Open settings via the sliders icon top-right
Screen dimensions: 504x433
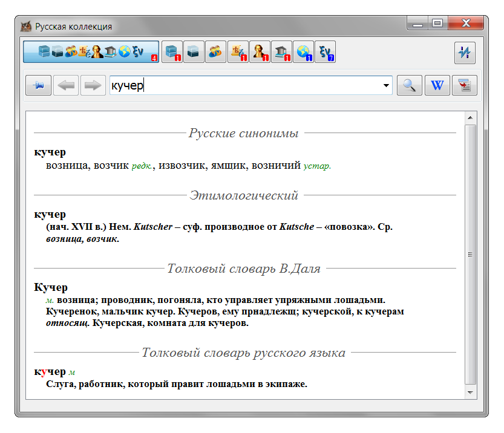[465, 52]
